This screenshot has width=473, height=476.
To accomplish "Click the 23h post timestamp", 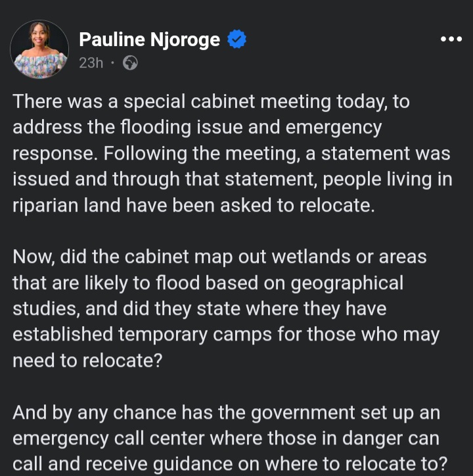I will [91, 63].
